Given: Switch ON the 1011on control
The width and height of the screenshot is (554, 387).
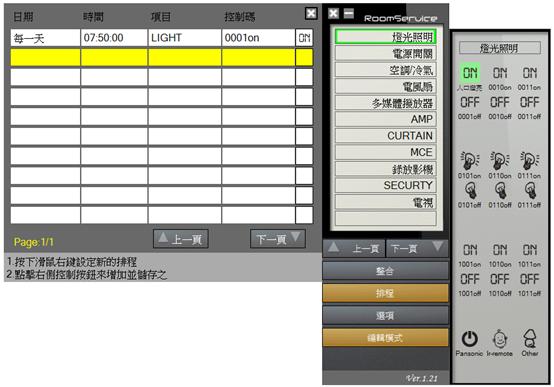Looking at the screenshot, I should pyautogui.click(x=530, y=250).
